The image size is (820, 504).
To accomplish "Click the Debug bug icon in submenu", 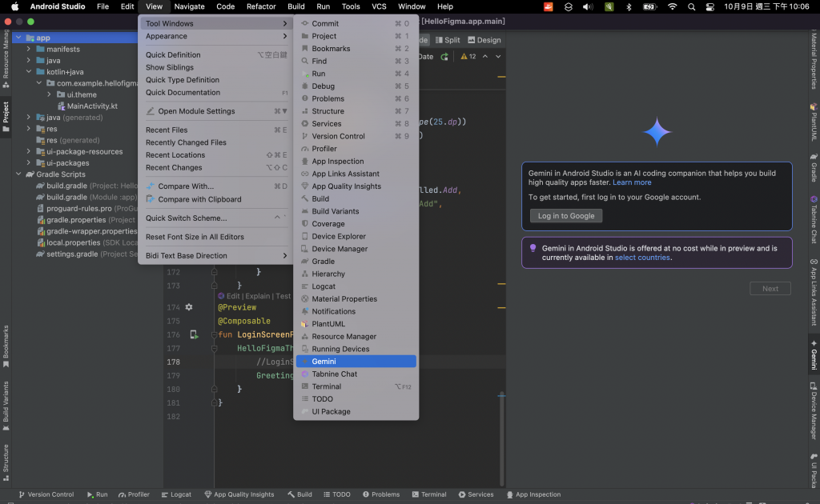I will (305, 86).
